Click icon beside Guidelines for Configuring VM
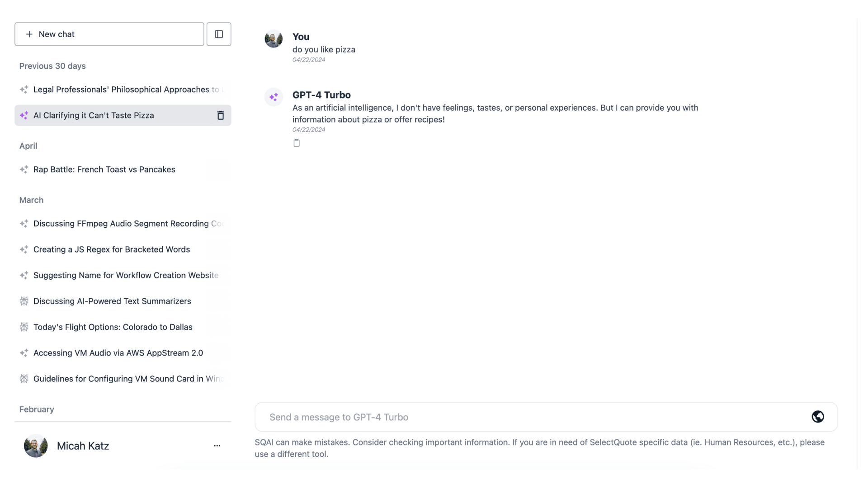Image resolution: width=868 pixels, height=488 pixels. click(x=24, y=379)
